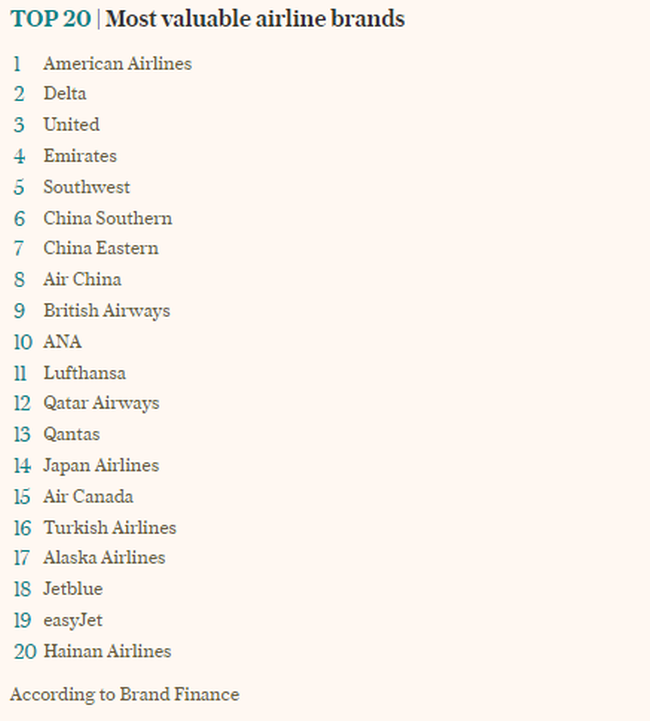Image resolution: width=650 pixels, height=721 pixels.
Task: Pick Air China from the ranking
Action: click(82, 279)
